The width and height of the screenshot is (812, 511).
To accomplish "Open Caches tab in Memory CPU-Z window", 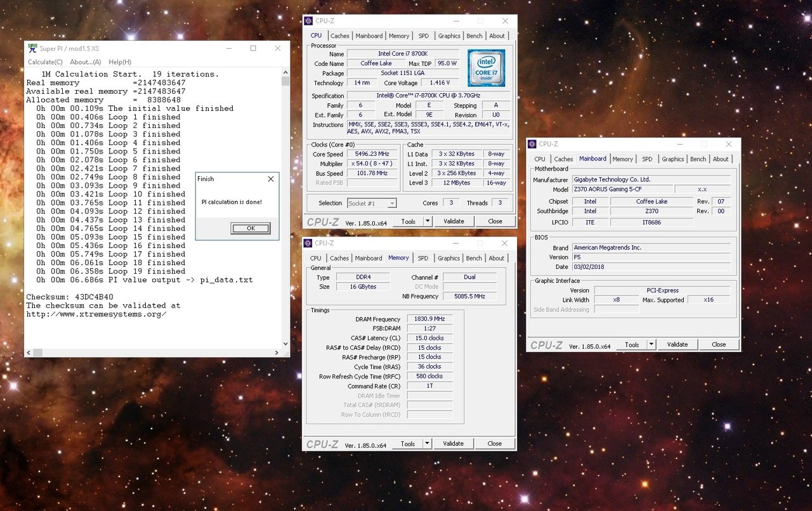I will (339, 258).
